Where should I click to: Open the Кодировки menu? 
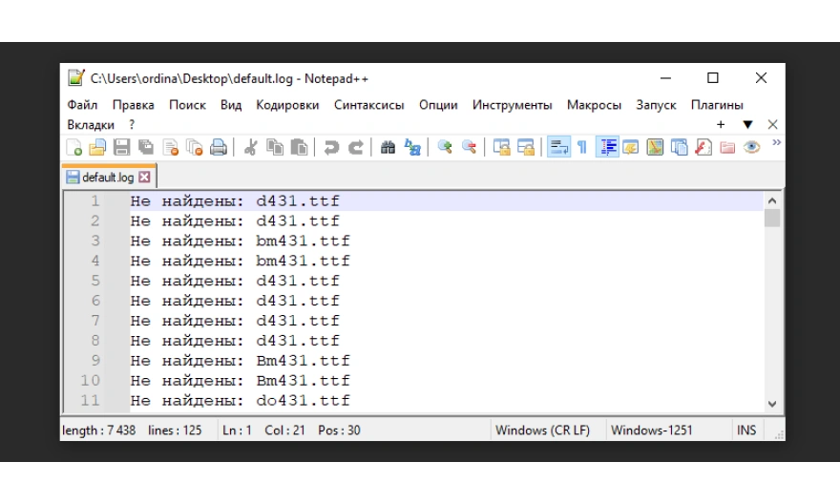tap(287, 105)
